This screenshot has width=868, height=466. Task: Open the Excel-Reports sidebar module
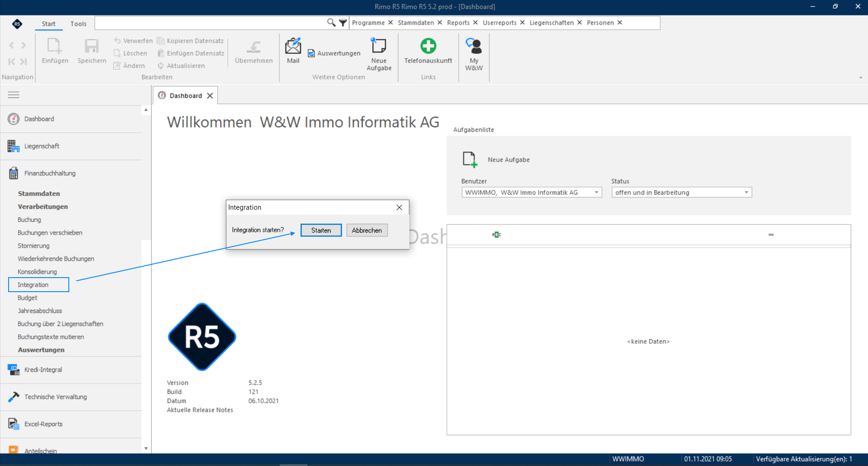coord(71,424)
